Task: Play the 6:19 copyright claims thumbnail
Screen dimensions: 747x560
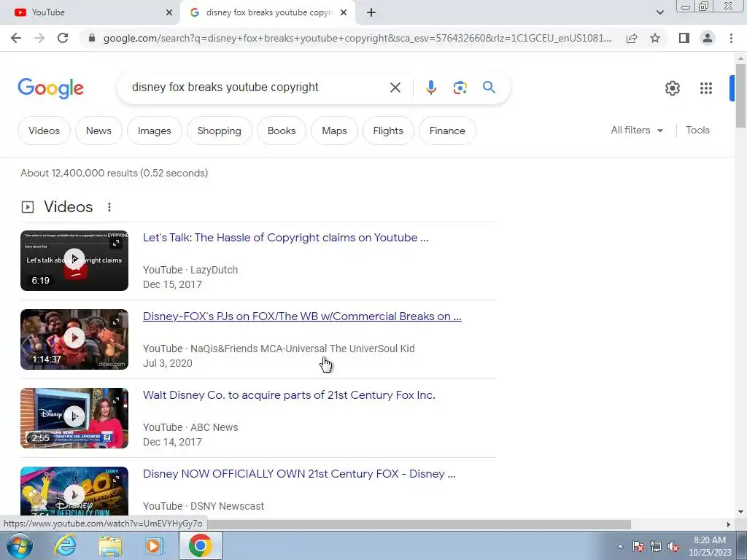Action: [74, 260]
